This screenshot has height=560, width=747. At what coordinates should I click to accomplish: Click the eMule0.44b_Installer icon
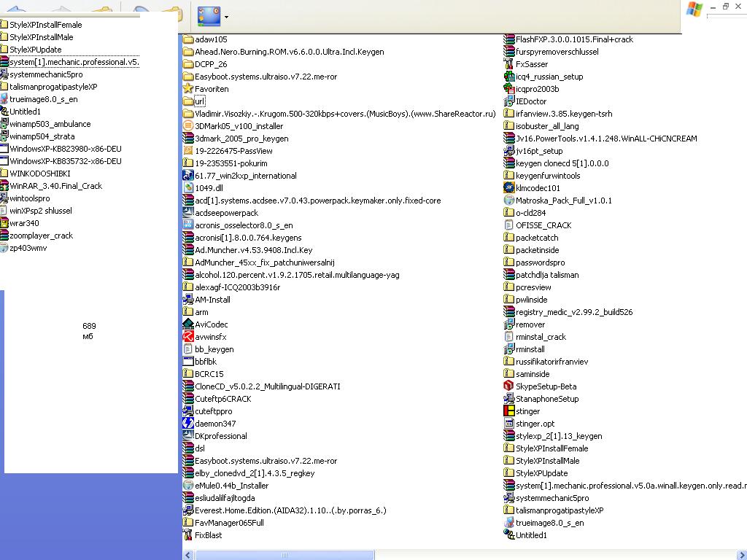click(188, 485)
